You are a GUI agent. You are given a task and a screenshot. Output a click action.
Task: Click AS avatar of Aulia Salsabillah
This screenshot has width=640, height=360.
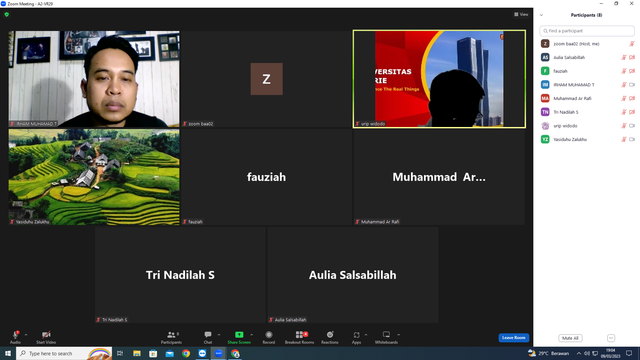(x=545, y=58)
